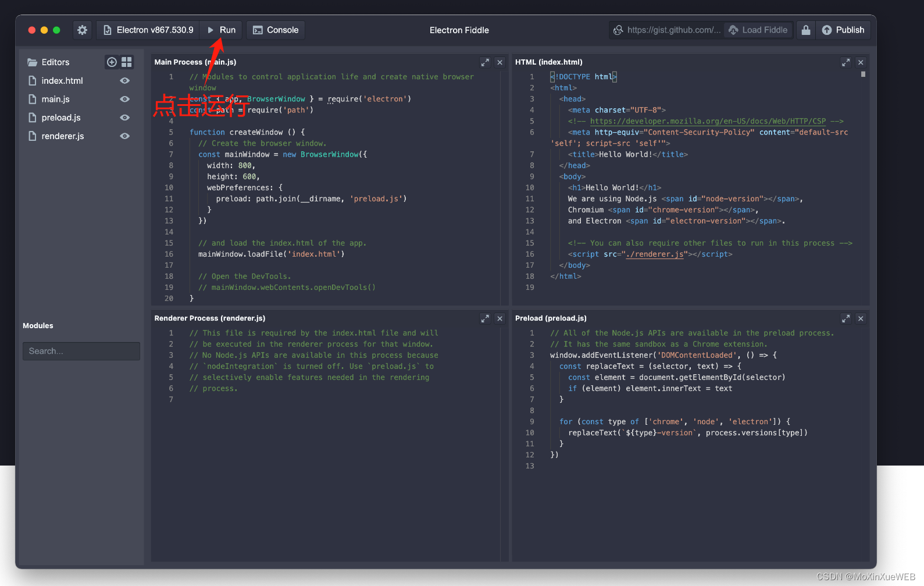Click the Preload (preload.js) panel title
This screenshot has height=586, width=924.
pyautogui.click(x=551, y=318)
